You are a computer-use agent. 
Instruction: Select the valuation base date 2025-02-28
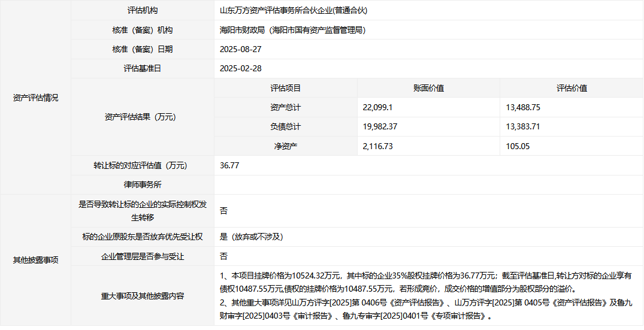(x=241, y=68)
